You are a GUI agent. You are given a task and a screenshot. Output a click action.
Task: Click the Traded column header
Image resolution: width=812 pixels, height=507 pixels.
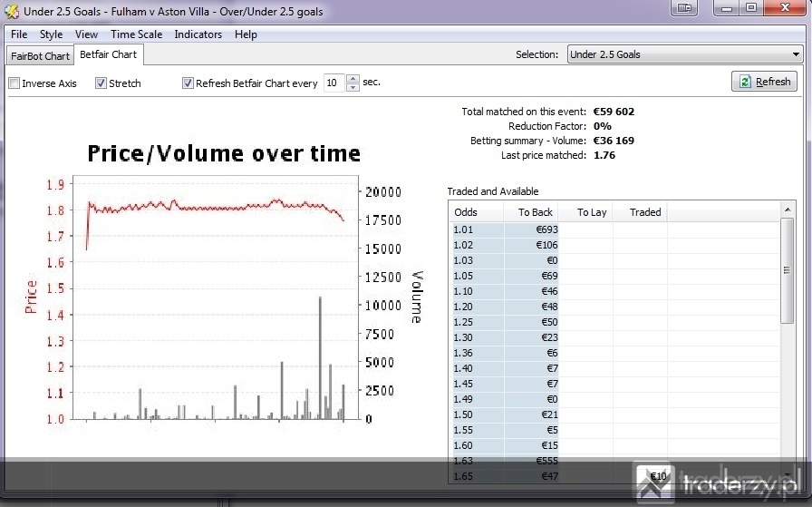tap(640, 212)
